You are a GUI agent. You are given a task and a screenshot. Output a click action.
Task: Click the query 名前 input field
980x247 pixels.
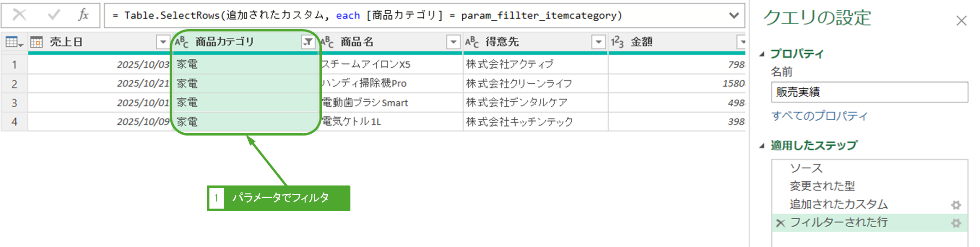[x=869, y=92]
